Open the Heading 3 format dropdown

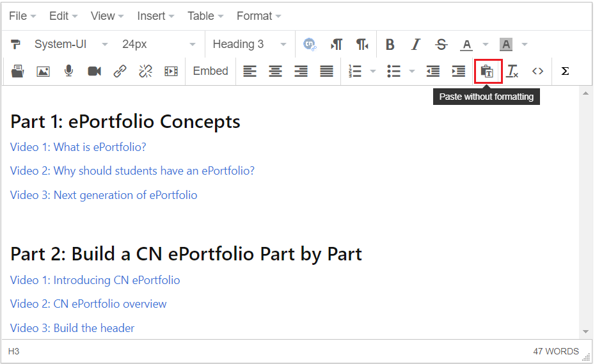[x=250, y=44]
